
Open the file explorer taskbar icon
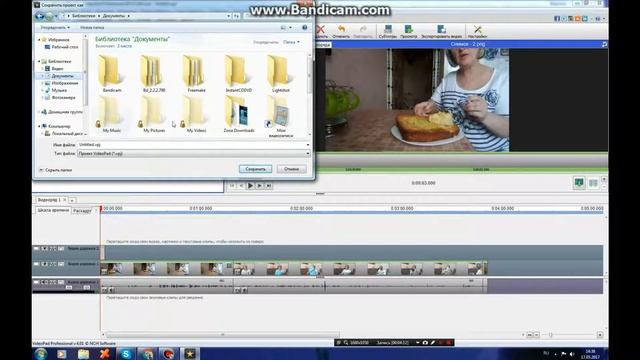(x=83, y=354)
